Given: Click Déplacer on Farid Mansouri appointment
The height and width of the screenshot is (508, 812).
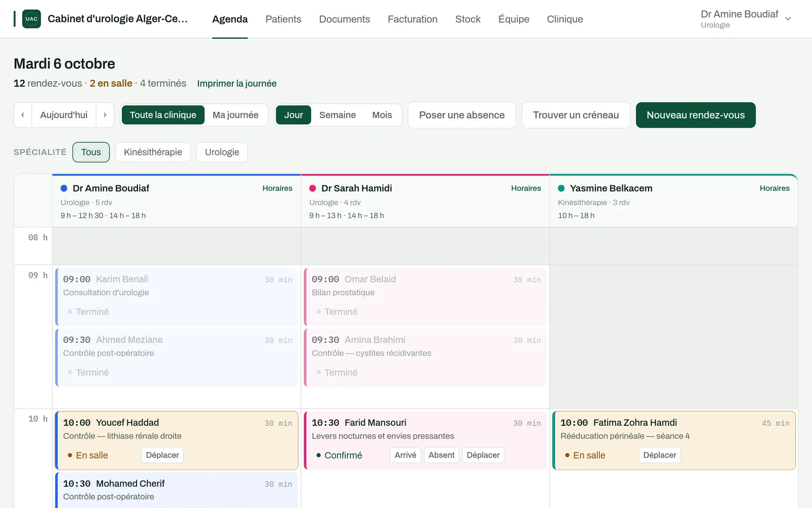Looking at the screenshot, I should pos(483,455).
